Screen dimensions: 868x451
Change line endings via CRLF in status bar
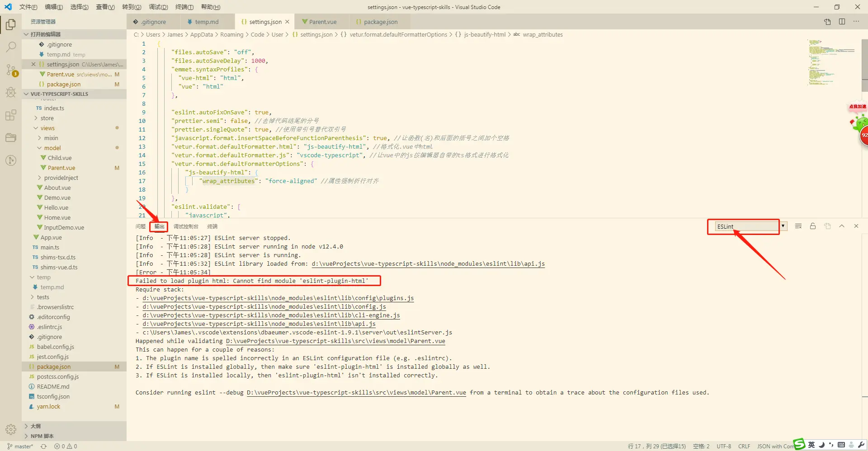coord(744,446)
